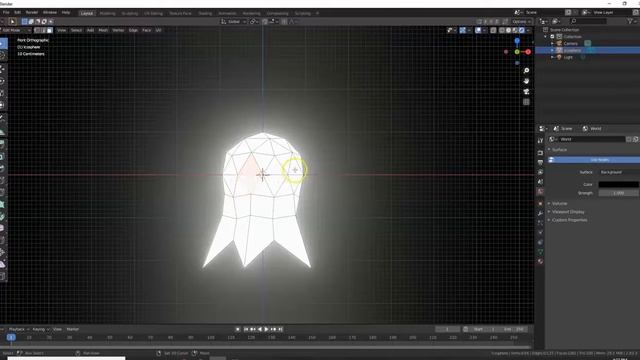Toggle camera view icon in viewport
Screen dimensions: 640x360
pos(526,91)
